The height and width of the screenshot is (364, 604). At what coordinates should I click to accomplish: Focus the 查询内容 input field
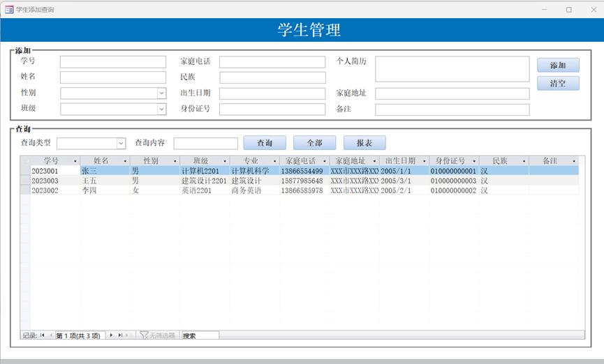click(206, 144)
